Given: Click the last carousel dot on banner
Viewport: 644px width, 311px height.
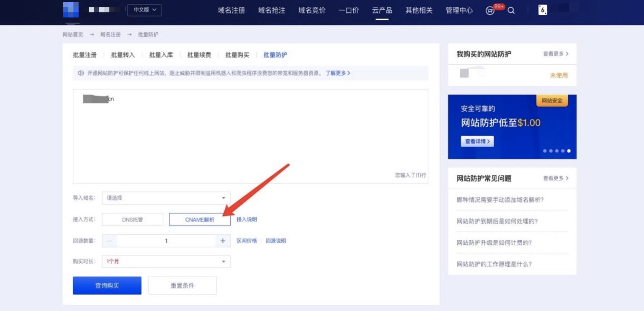Looking at the screenshot, I should (569, 151).
